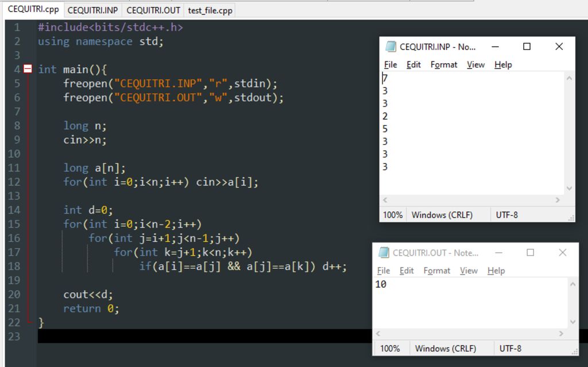Image resolution: width=588 pixels, height=367 pixels.
Task: Click the 10 output value in CEQUITRI.OUT
Action: coord(381,284)
